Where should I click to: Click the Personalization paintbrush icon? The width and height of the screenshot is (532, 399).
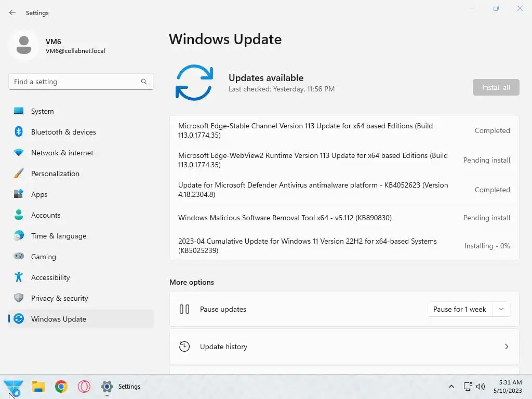(x=19, y=173)
